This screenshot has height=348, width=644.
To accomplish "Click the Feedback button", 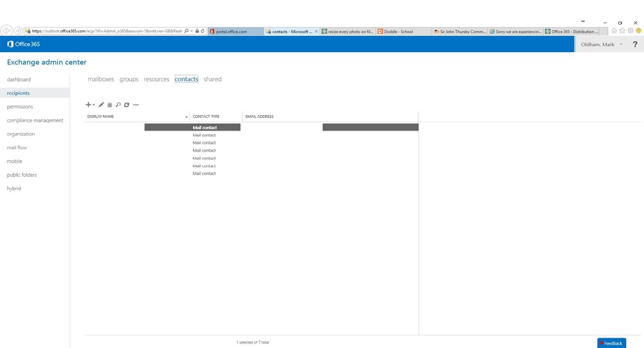I will click(612, 343).
